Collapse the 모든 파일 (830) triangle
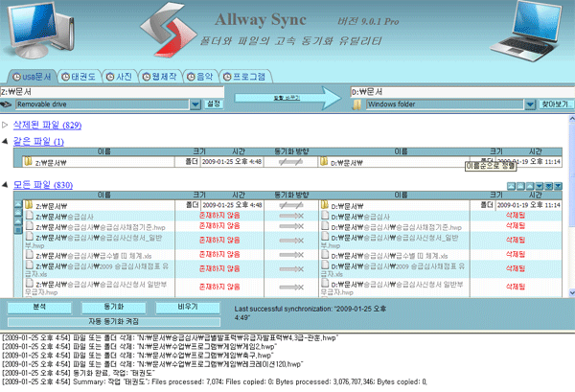The height and width of the screenshot is (392, 575). tap(5, 184)
